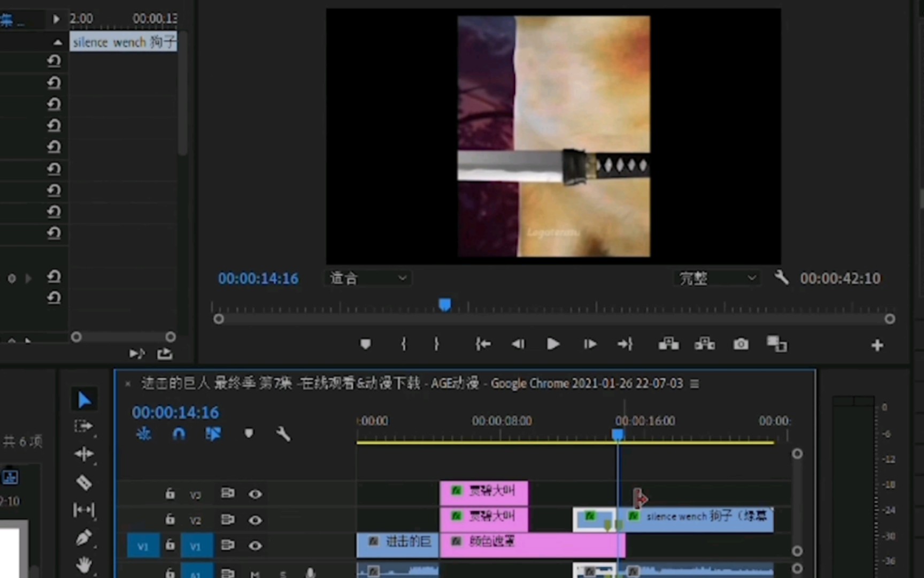Select the Selection tool arrow

[84, 400]
